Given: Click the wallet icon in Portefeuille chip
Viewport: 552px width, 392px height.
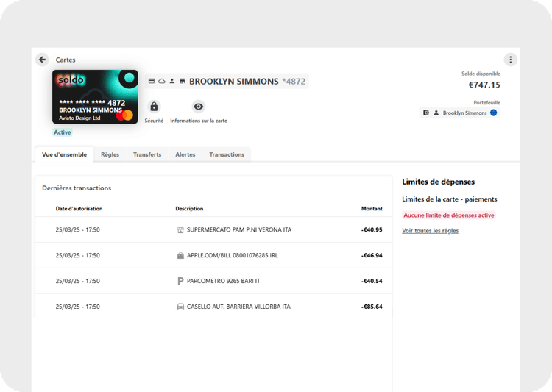Looking at the screenshot, I should [426, 113].
